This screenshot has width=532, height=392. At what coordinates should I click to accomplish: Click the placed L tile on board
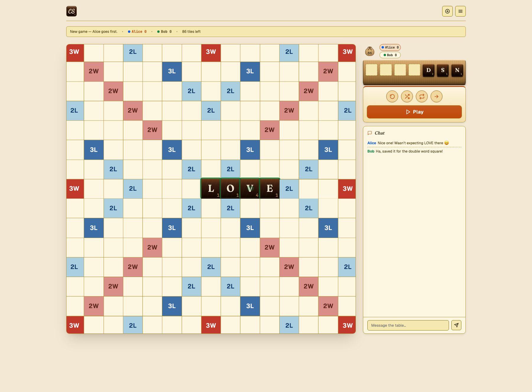pyautogui.click(x=211, y=188)
